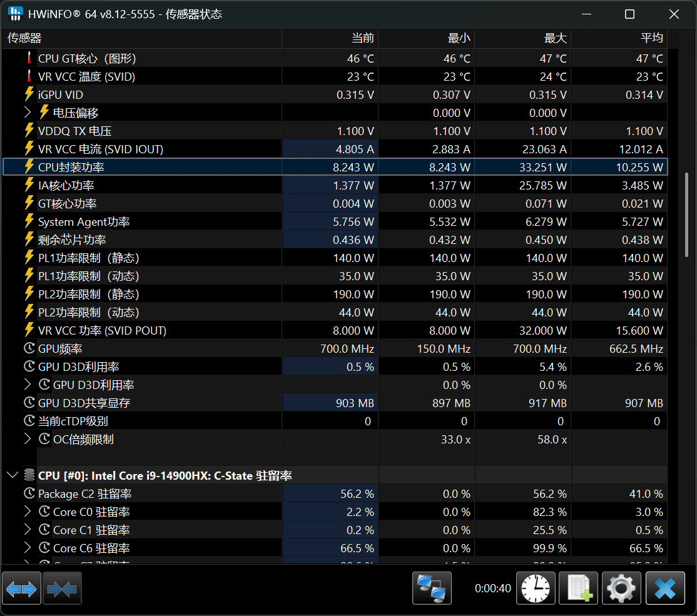
Task: Open sensor settings gear button
Action: (x=621, y=589)
